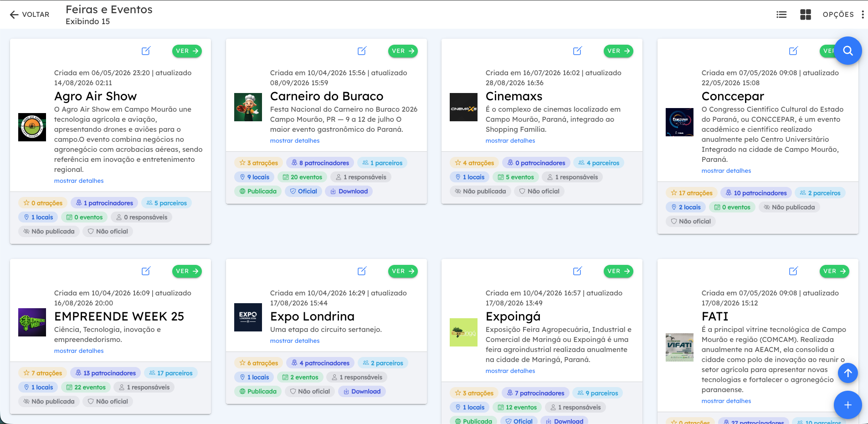The height and width of the screenshot is (424, 868).
Task: Click Download chip on Carneiro do Buraco
Action: [x=349, y=191]
